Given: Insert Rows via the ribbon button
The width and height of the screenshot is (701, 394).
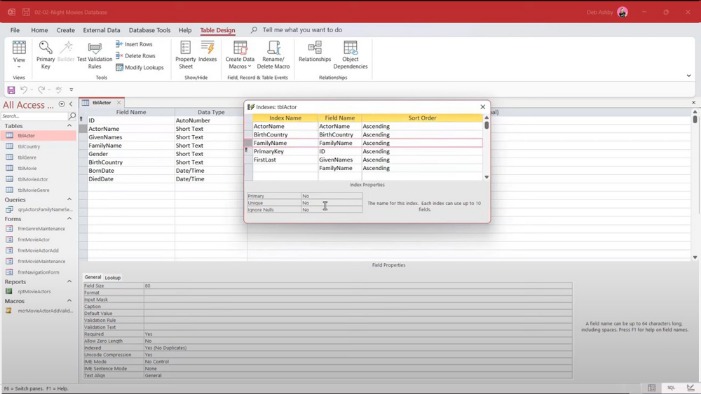Looking at the screenshot, I should click(134, 44).
